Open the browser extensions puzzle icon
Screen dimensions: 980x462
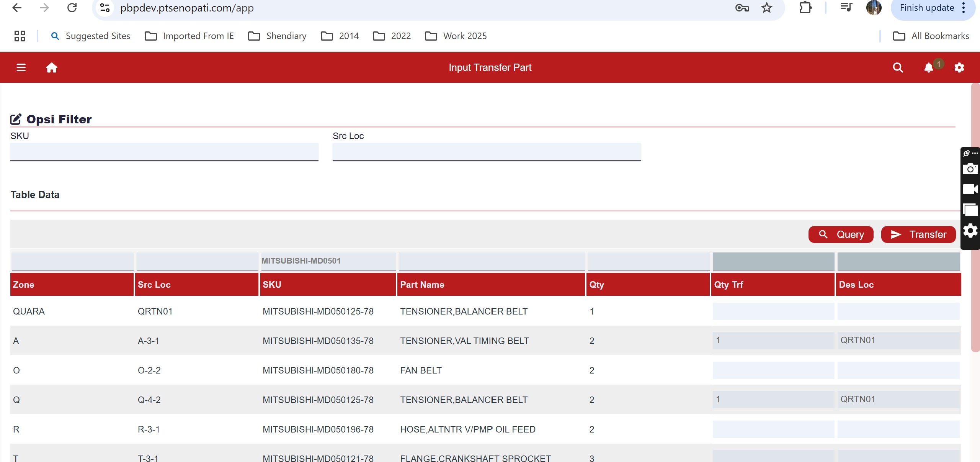click(805, 8)
